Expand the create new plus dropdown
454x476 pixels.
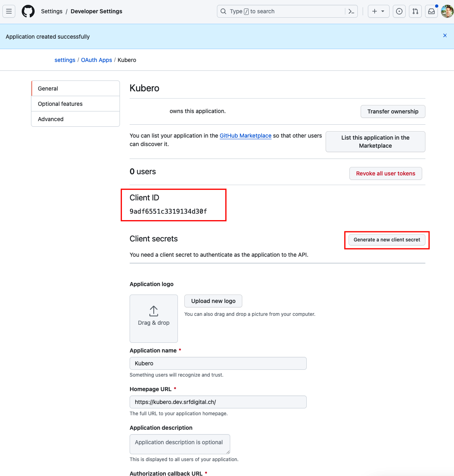[x=378, y=12]
